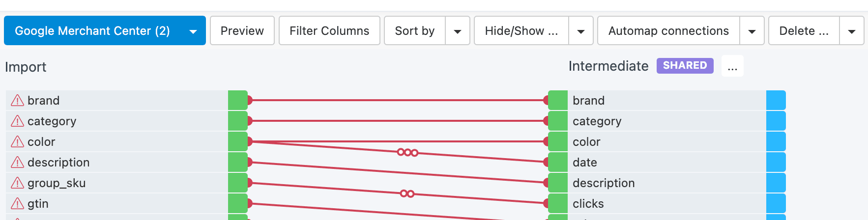Click the SHARED badge

click(685, 66)
